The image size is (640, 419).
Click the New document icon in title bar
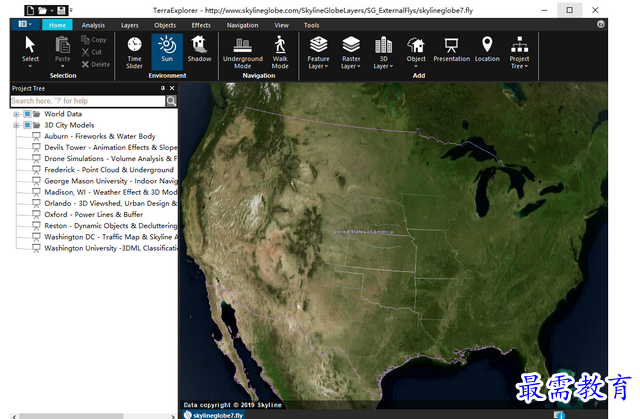[30, 10]
